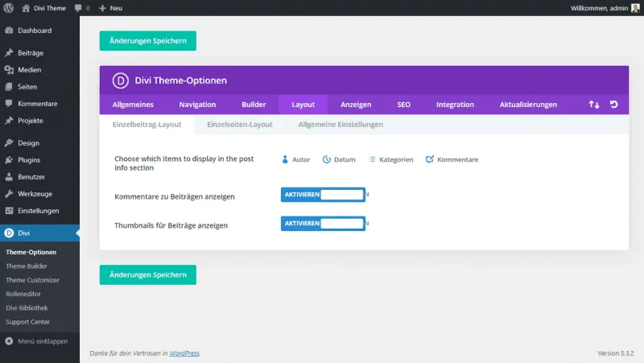Click the Design brush icon
Viewport: 644px width, 363px height.
click(x=9, y=143)
